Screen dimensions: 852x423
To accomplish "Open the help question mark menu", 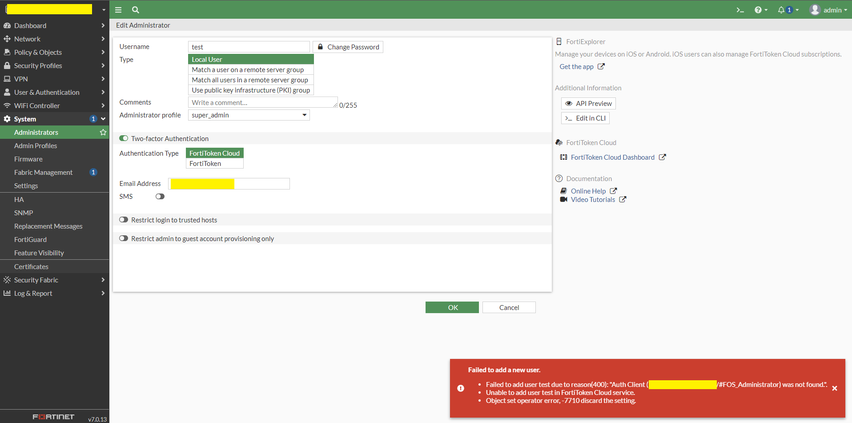I will tap(761, 10).
